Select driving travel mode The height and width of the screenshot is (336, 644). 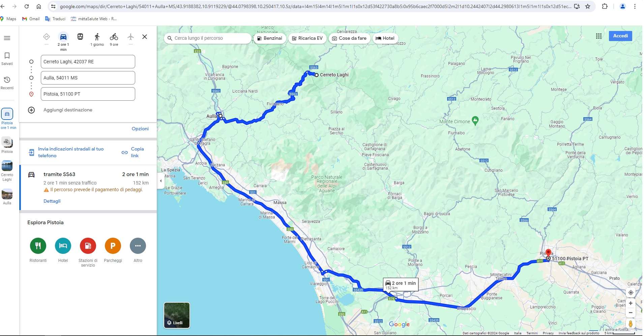pos(63,37)
